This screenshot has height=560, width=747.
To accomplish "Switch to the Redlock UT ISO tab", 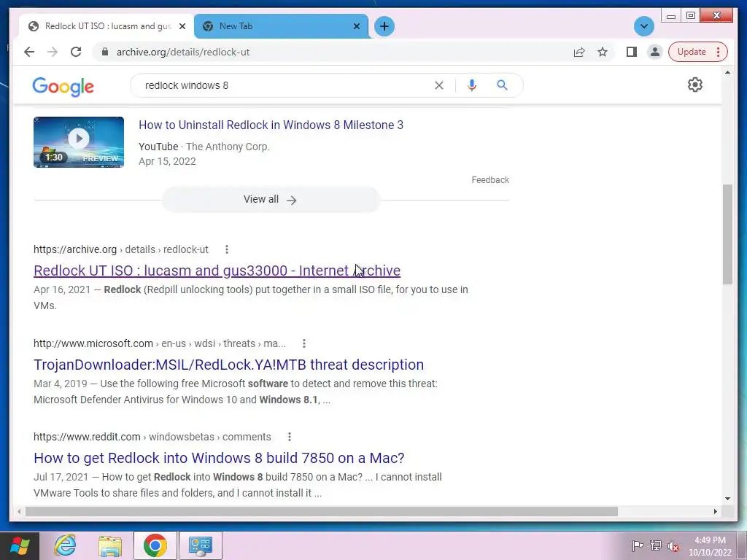I will click(107, 26).
